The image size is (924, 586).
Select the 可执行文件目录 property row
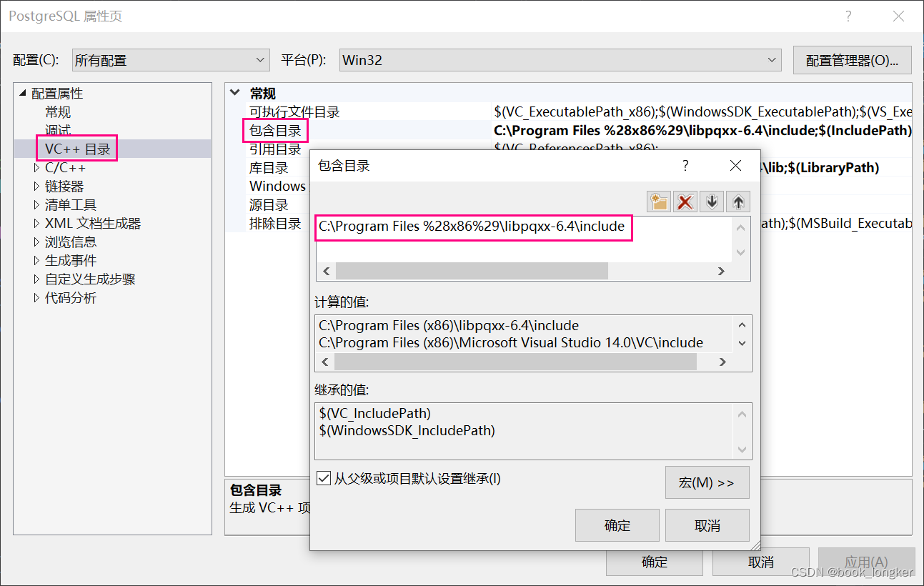tap(294, 112)
